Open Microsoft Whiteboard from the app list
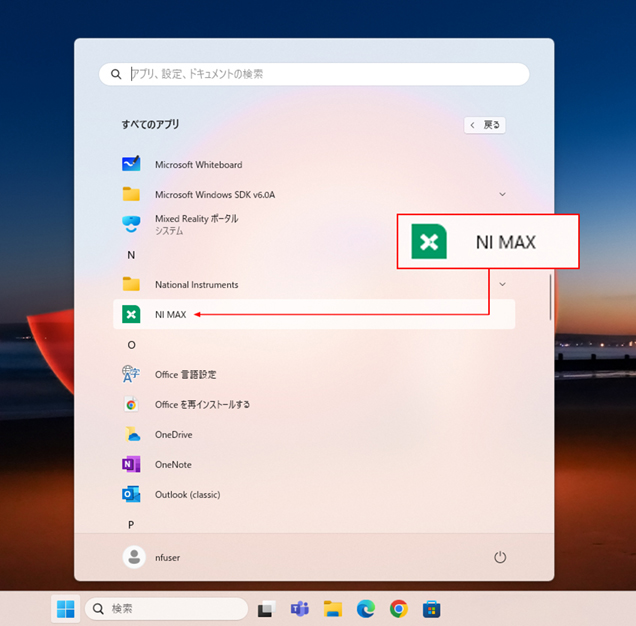This screenshot has width=636, height=626. [198, 165]
